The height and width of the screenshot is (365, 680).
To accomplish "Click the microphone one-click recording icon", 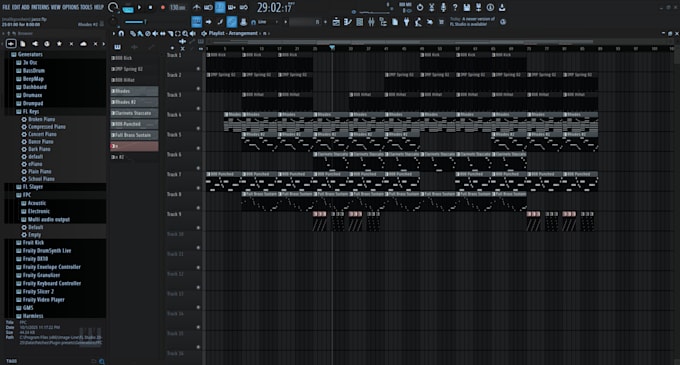I will (443, 7).
